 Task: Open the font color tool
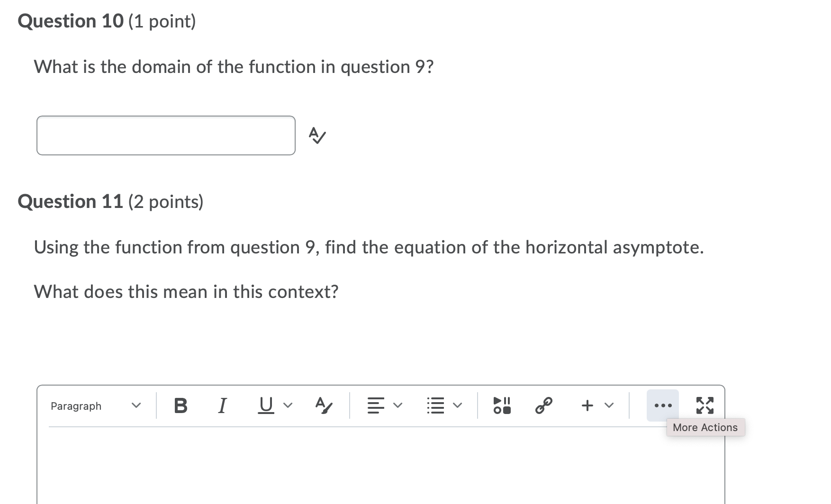(323, 405)
